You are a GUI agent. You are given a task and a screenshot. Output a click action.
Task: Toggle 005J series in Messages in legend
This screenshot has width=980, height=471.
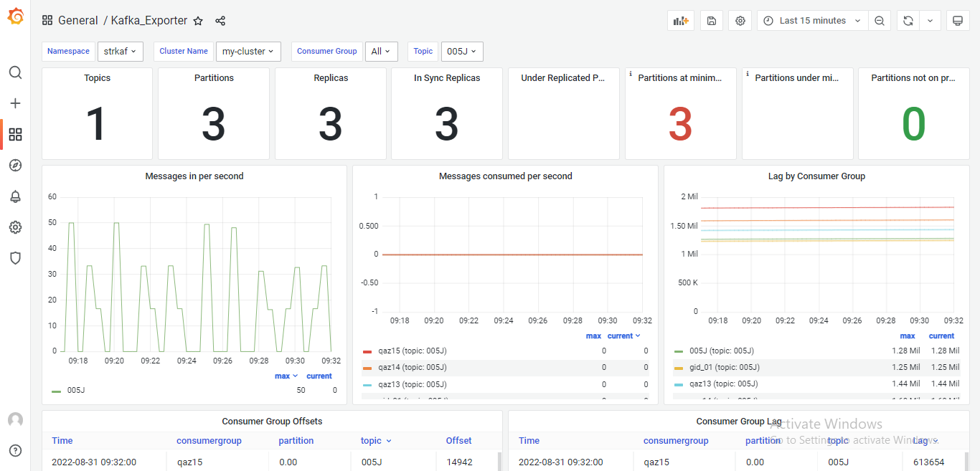point(76,391)
